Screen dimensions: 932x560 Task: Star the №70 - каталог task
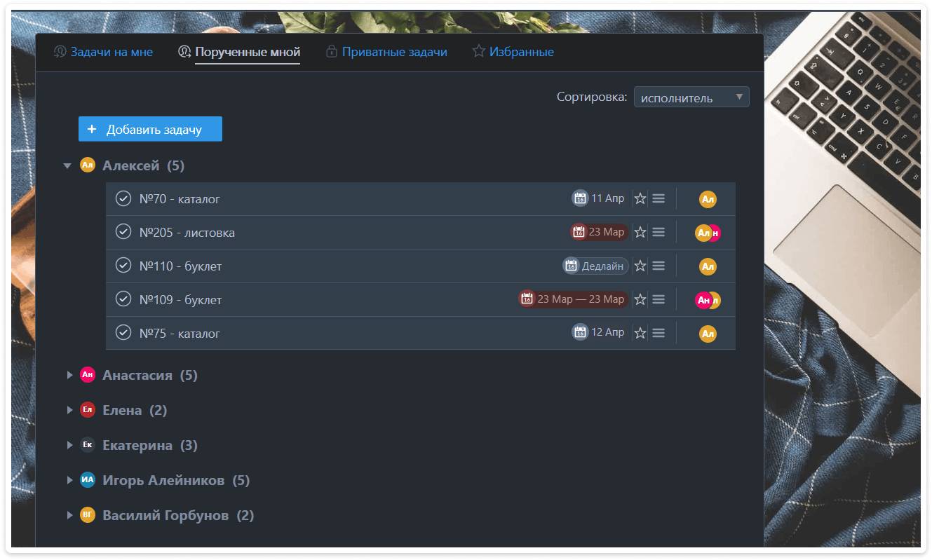[x=640, y=199]
